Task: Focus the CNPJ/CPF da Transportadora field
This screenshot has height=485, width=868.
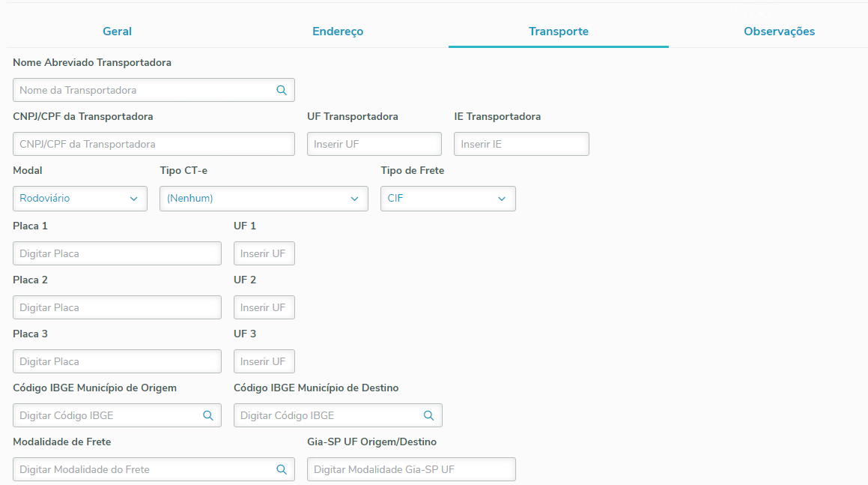Action: (154, 144)
